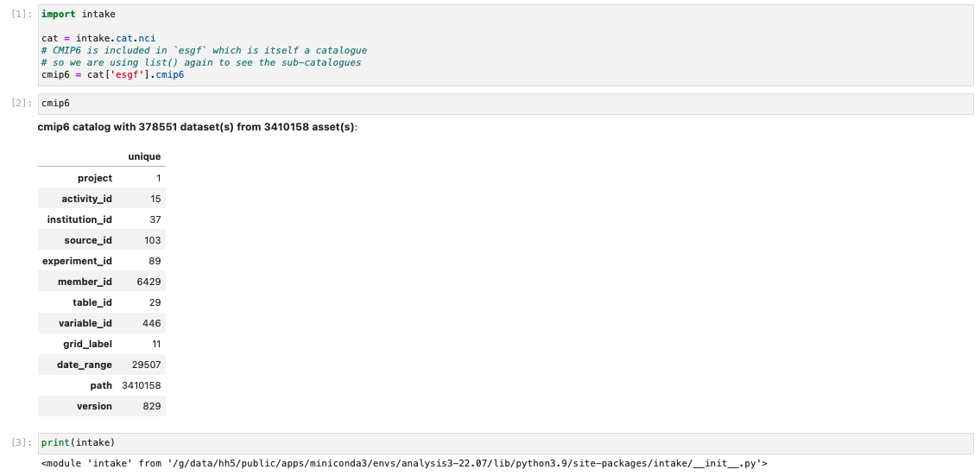
Task: Click the variable_id row label
Action: click(x=85, y=323)
